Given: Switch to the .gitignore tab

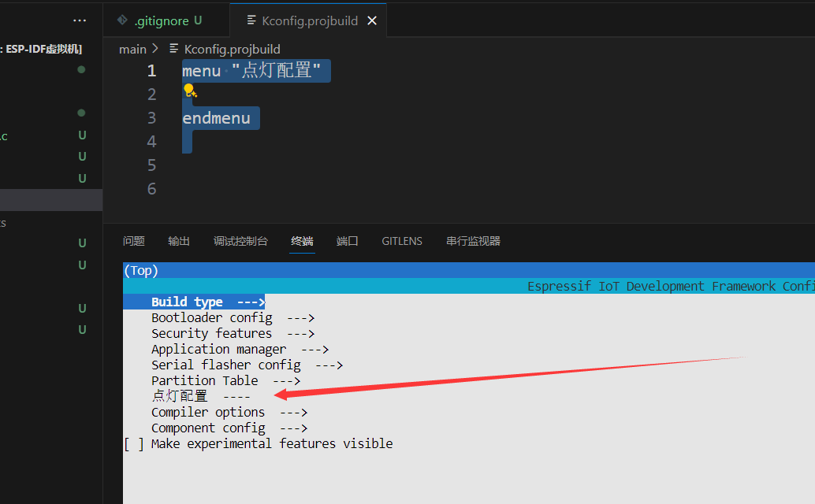Looking at the screenshot, I should [x=160, y=20].
